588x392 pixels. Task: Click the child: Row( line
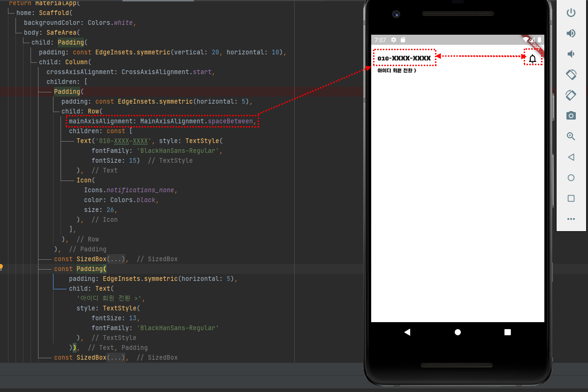click(x=82, y=111)
